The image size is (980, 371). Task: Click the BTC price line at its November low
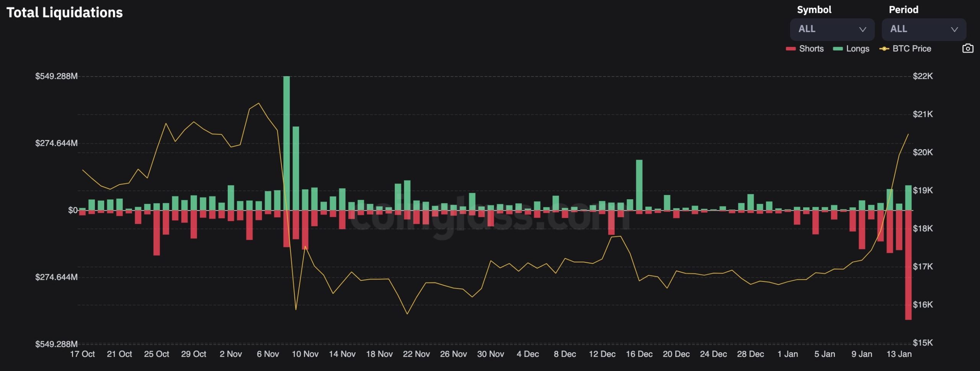pyautogui.click(x=296, y=309)
